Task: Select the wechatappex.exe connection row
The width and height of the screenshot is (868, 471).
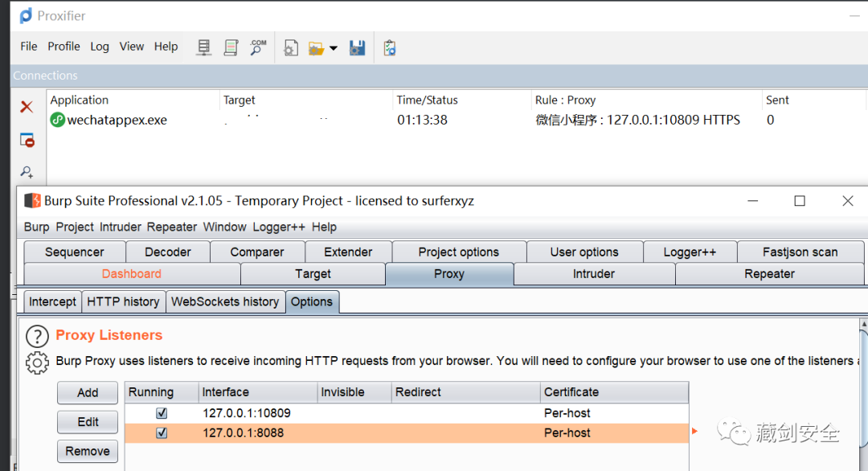Action: [457, 120]
